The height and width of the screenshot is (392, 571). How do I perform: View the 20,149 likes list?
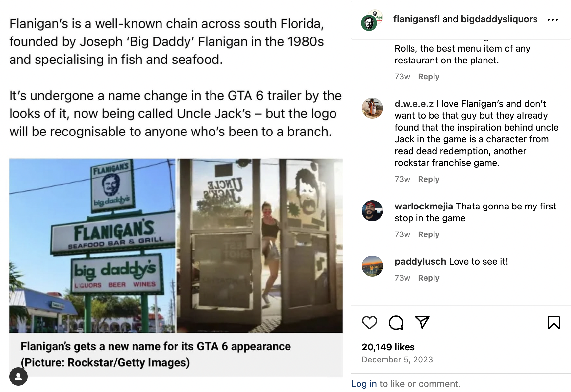point(388,347)
